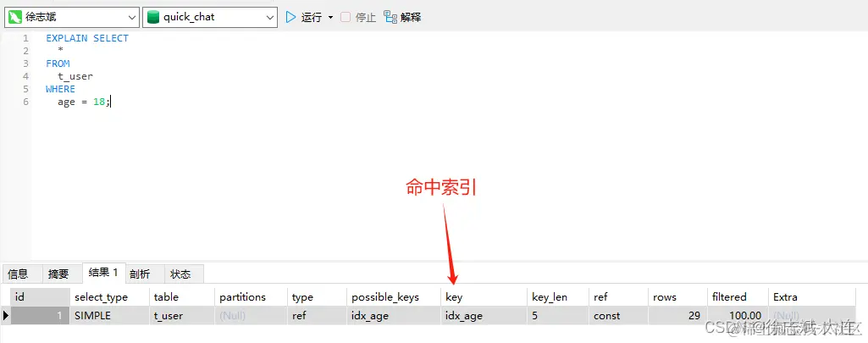Click the partitions column header
The image size is (868, 343).
tap(252, 297)
